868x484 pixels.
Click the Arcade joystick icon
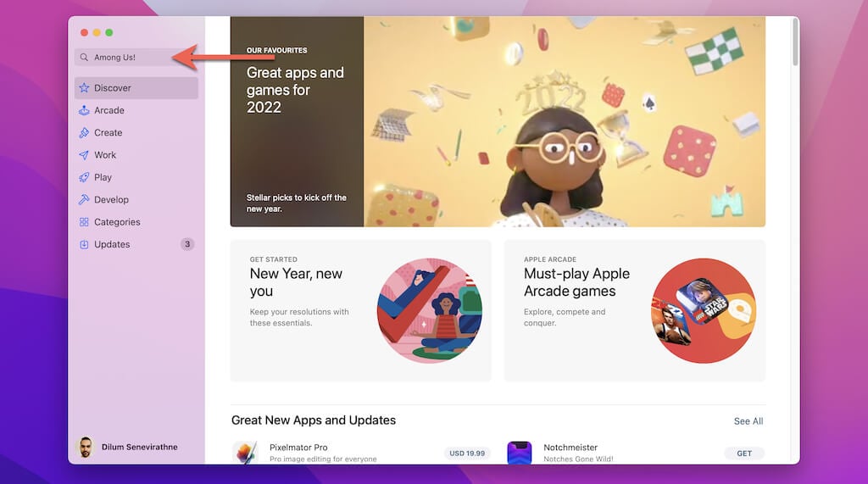click(84, 110)
